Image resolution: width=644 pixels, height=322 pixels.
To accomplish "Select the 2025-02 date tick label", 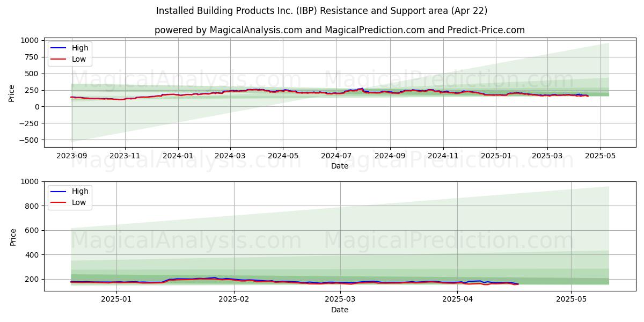I will (235, 299).
